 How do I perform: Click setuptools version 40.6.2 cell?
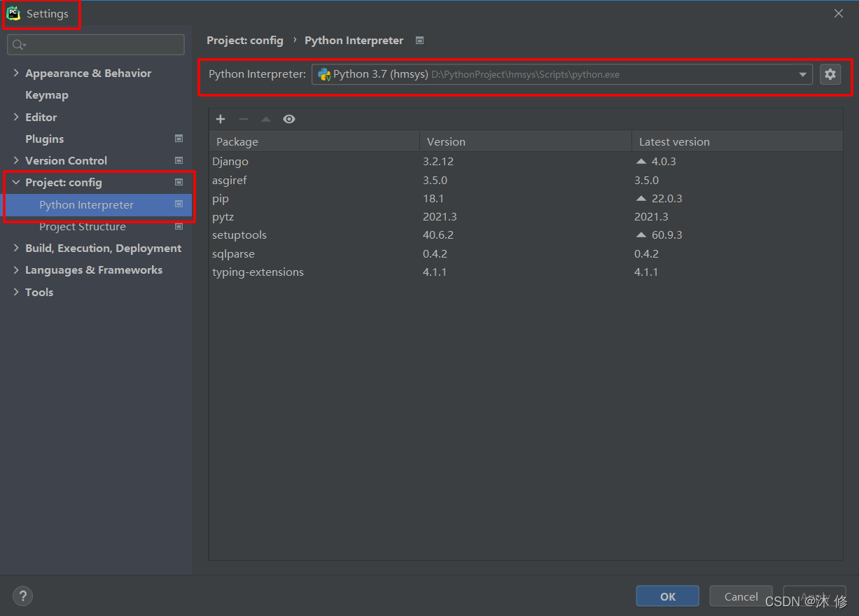pyautogui.click(x=438, y=235)
